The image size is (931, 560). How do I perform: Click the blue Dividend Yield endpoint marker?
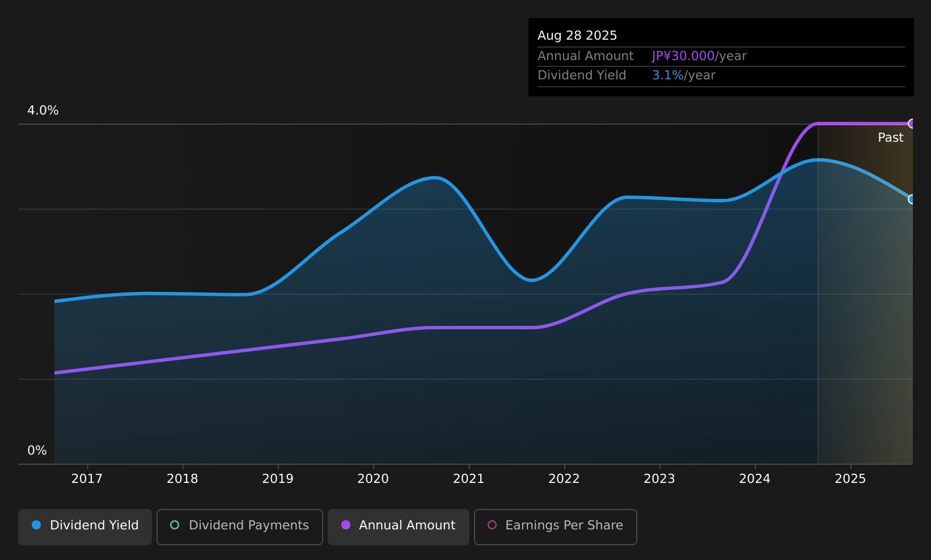point(912,199)
